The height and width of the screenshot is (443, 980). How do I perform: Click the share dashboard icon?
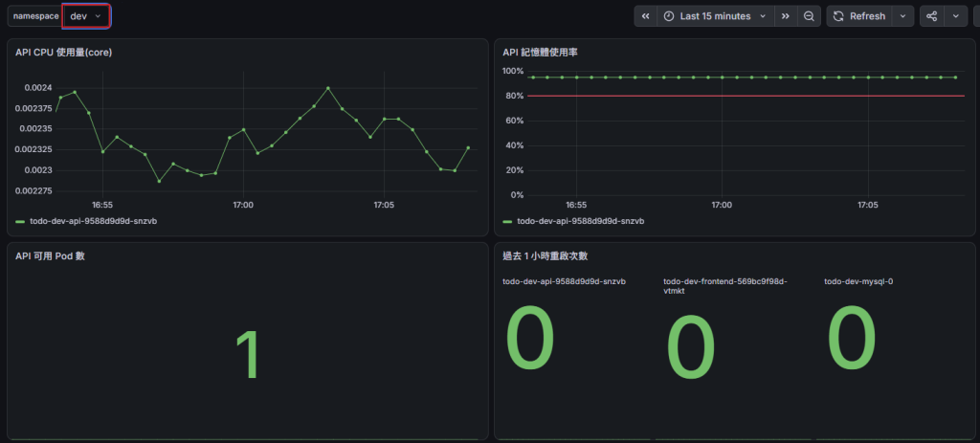point(931,16)
